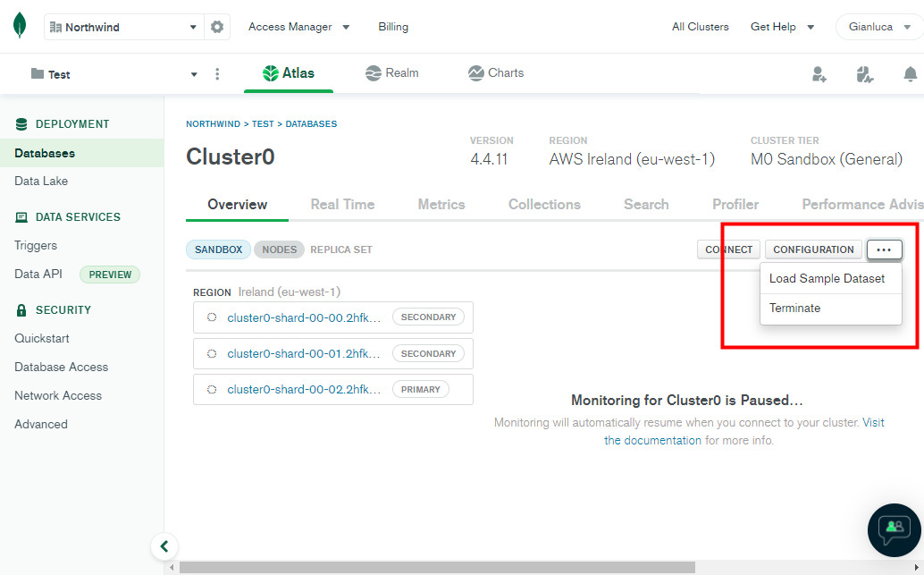Open cluster0-shard-00-00 node link

tap(304, 317)
